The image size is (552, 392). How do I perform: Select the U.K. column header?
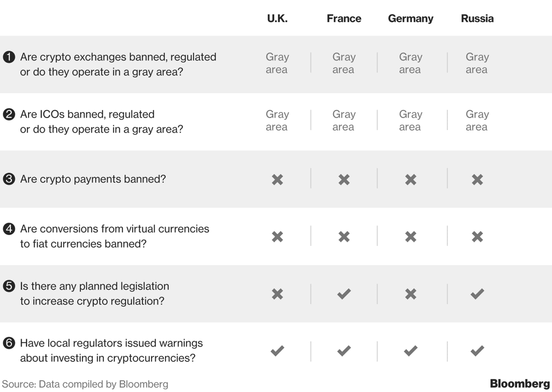[x=278, y=18]
